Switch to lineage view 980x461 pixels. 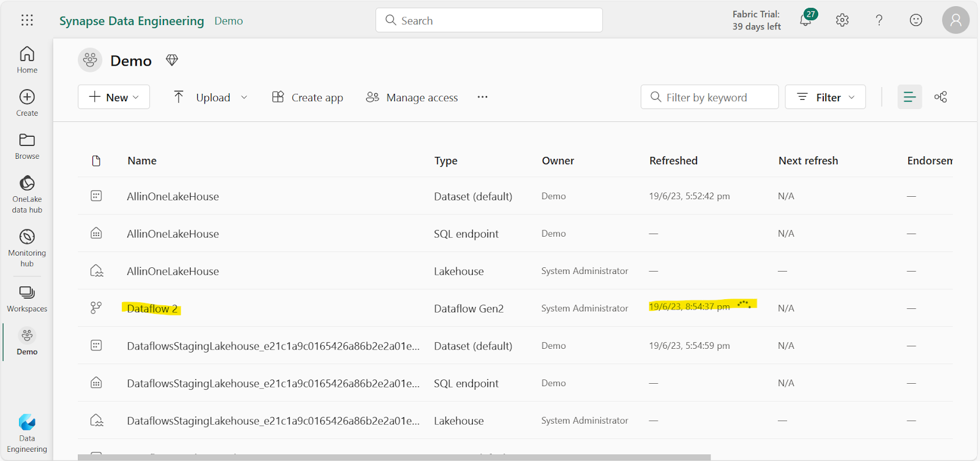pyautogui.click(x=941, y=97)
